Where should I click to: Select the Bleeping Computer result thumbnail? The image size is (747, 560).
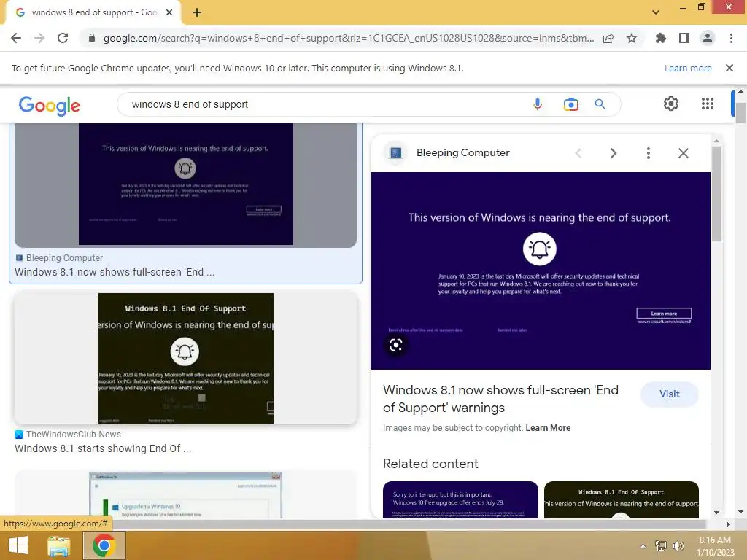(x=186, y=184)
